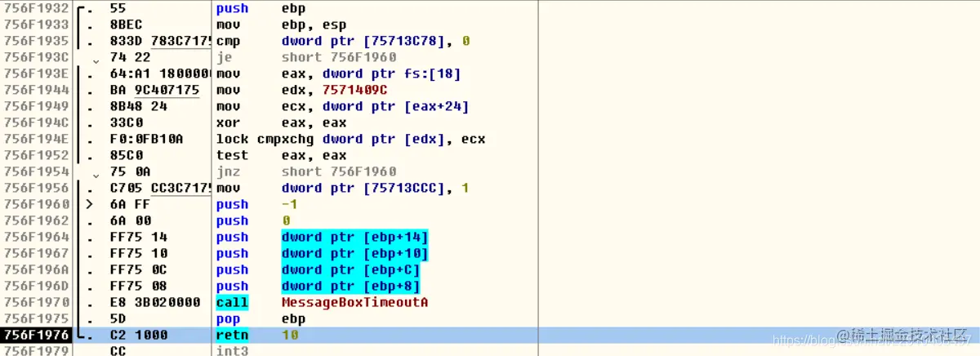Select address 756F1933
The width and height of the screenshot is (980, 356).
pyautogui.click(x=36, y=24)
